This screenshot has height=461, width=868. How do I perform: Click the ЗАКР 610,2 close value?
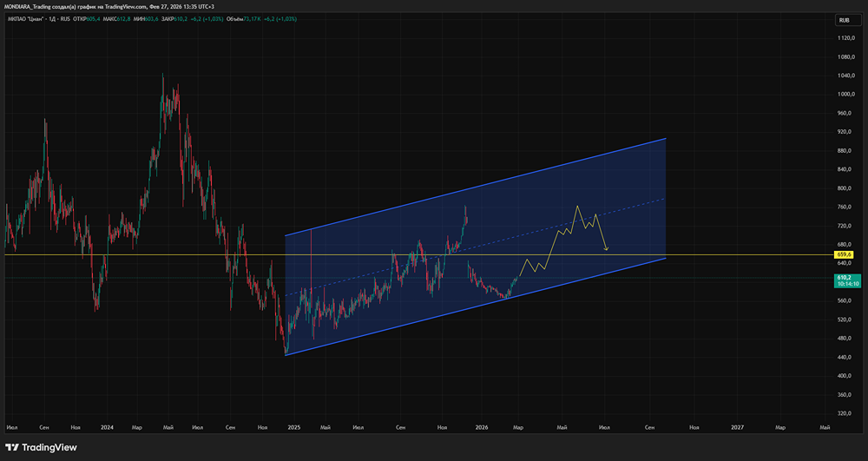174,19
